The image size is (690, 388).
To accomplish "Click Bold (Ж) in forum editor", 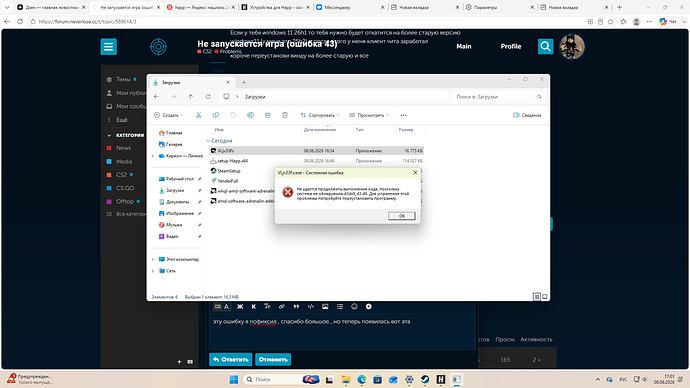I will pos(240,307).
